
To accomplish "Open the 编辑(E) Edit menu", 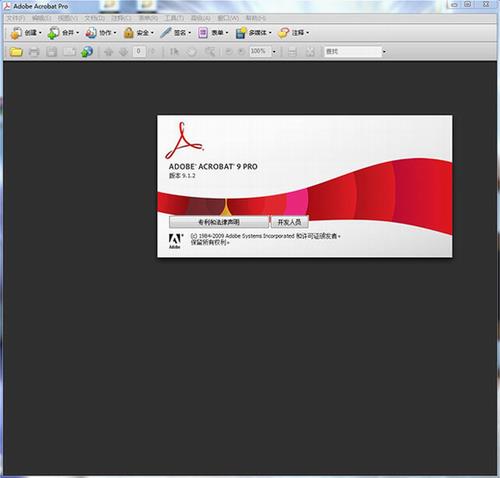I will tap(42, 18).
